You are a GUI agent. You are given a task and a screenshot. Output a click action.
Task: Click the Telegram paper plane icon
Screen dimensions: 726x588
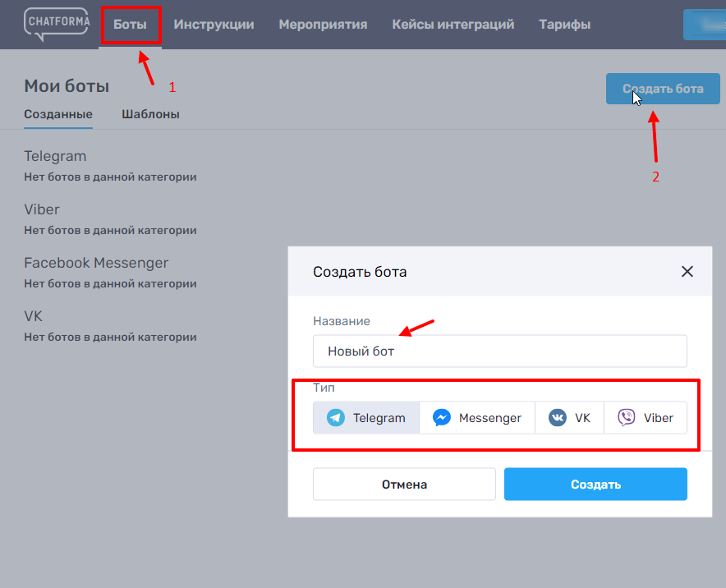tap(336, 418)
